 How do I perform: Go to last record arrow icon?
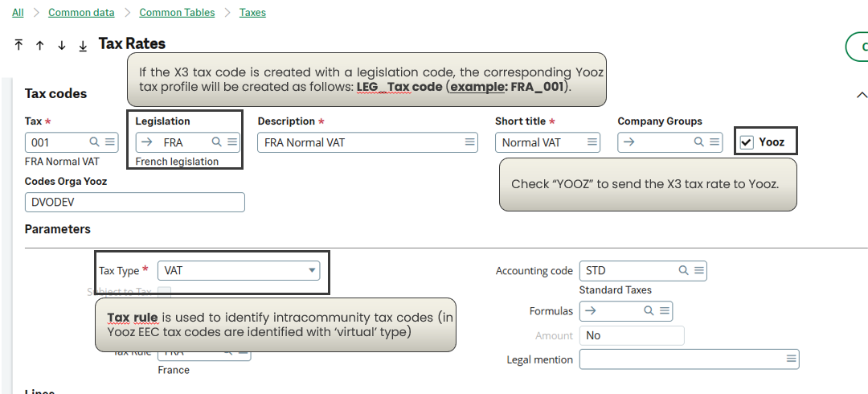[83, 46]
